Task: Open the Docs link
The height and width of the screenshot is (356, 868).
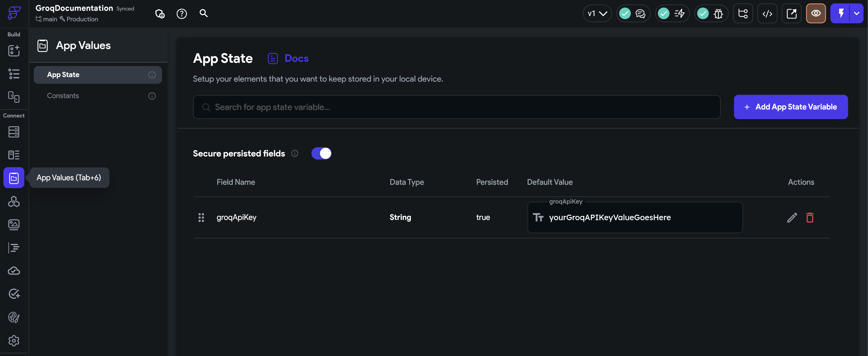Action: 288,58
